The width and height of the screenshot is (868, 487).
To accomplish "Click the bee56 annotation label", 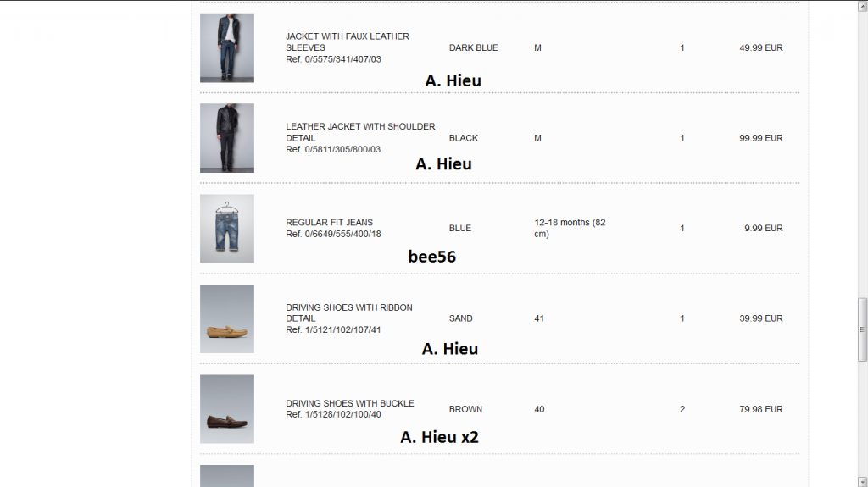I will (x=431, y=257).
